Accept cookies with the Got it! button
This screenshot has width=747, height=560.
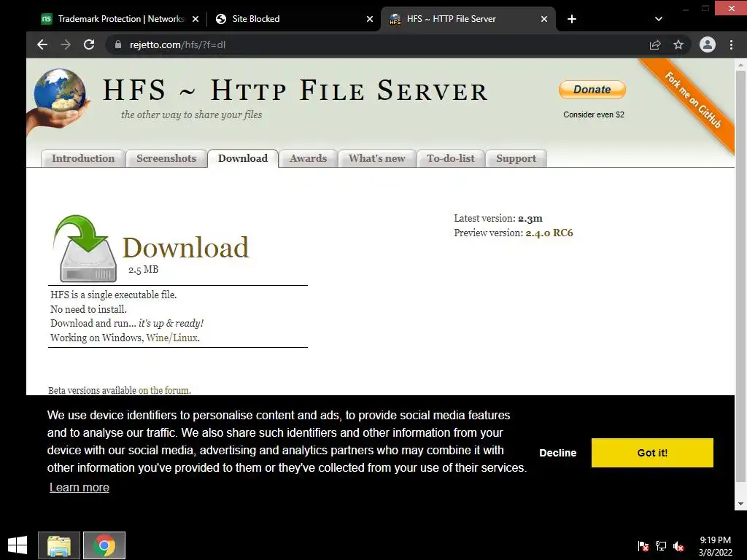[x=652, y=453]
